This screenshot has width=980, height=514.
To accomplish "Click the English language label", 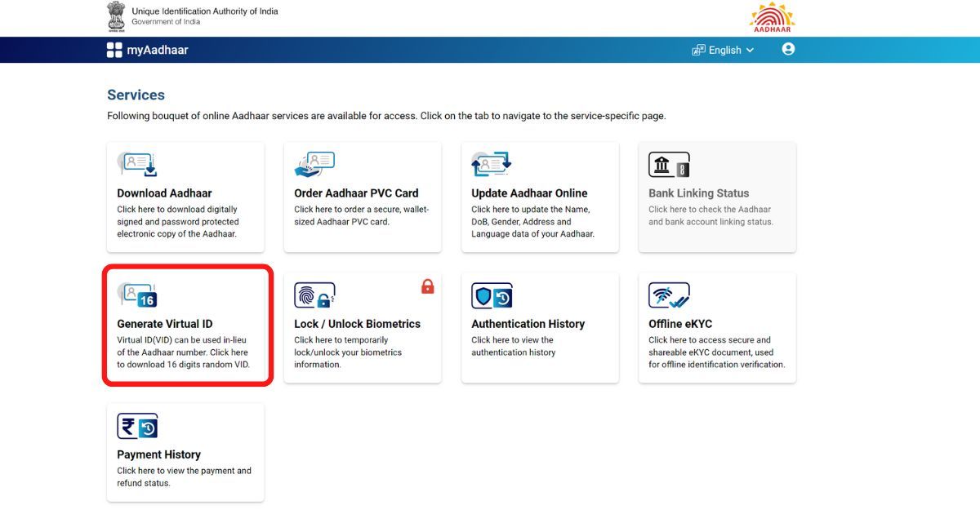I will coord(724,51).
